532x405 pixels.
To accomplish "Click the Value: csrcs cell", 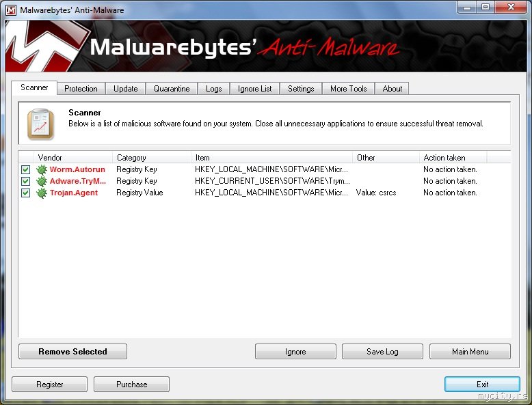I will [x=376, y=193].
